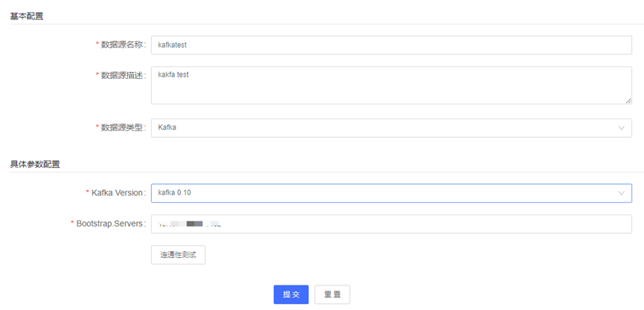Screen dimensions: 644x310
Task: Click the resize handle of 数据源描述 textarea
Action: 628,100
